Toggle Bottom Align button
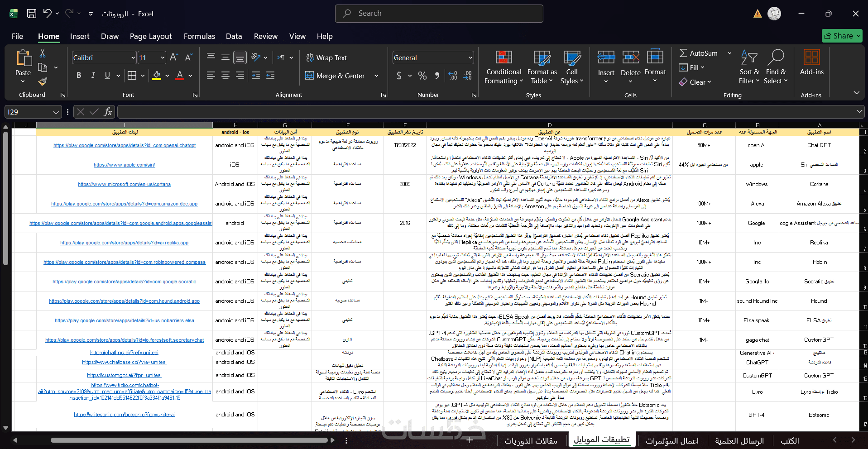The height and width of the screenshot is (449, 868). point(240,57)
